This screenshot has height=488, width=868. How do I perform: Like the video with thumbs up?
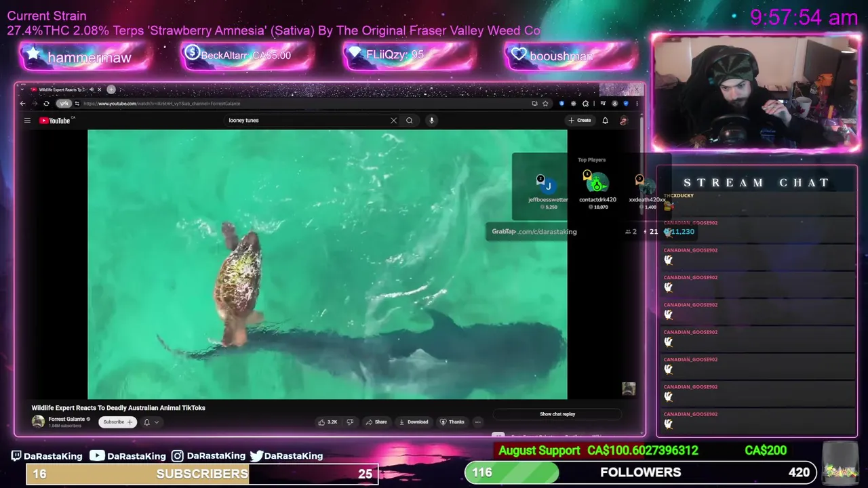tap(328, 422)
